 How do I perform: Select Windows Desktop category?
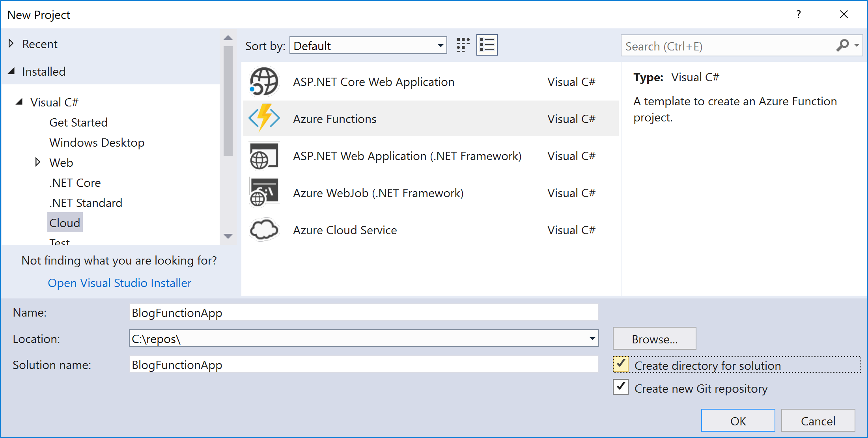click(x=97, y=142)
